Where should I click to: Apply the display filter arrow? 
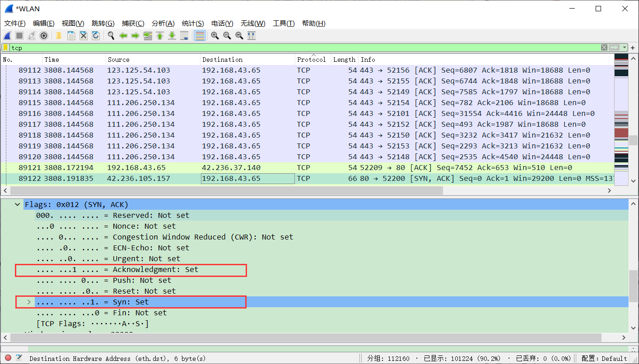coord(614,47)
